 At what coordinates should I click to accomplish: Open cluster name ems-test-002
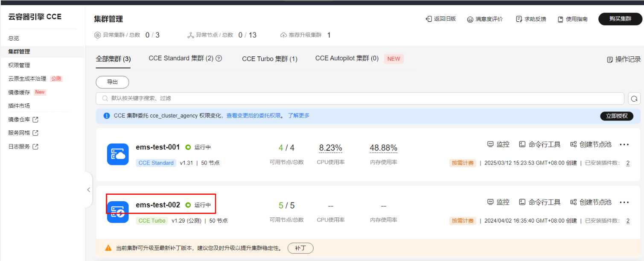point(158,205)
